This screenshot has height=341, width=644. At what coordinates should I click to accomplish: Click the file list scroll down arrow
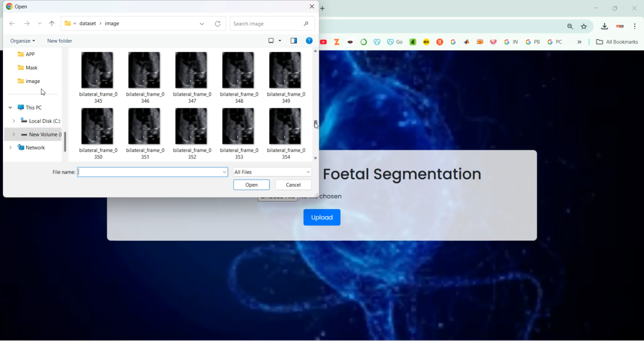point(316,158)
